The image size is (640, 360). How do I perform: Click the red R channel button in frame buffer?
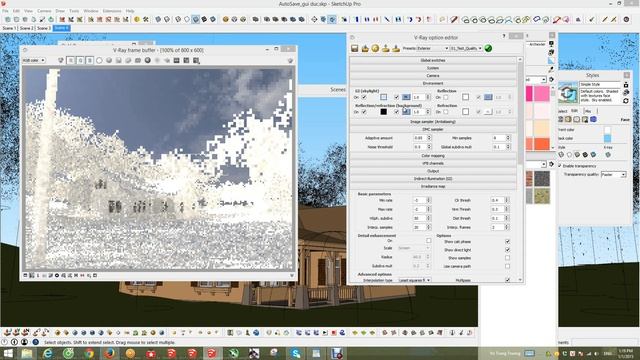click(71, 60)
